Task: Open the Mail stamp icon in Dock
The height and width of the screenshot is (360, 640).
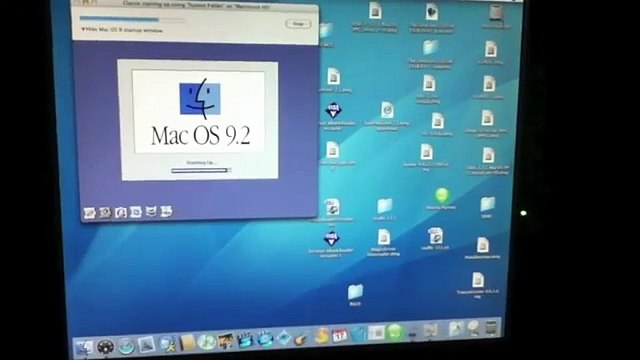Action: click(147, 345)
